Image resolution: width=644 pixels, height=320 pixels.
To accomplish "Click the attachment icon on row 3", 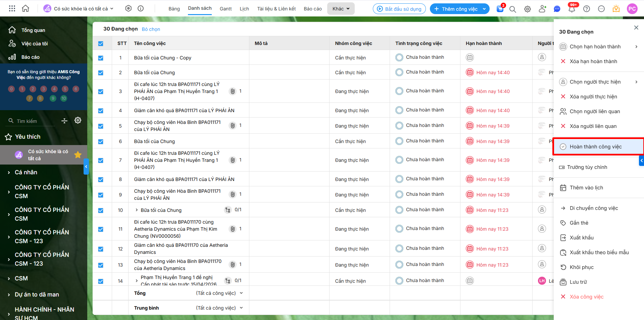I will [233, 91].
